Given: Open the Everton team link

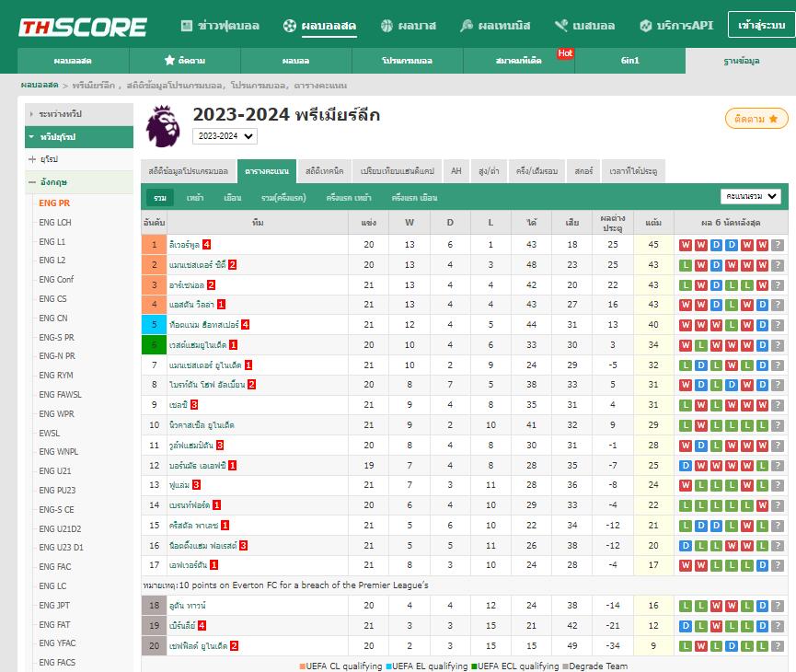Looking at the screenshot, I should coord(189,565).
